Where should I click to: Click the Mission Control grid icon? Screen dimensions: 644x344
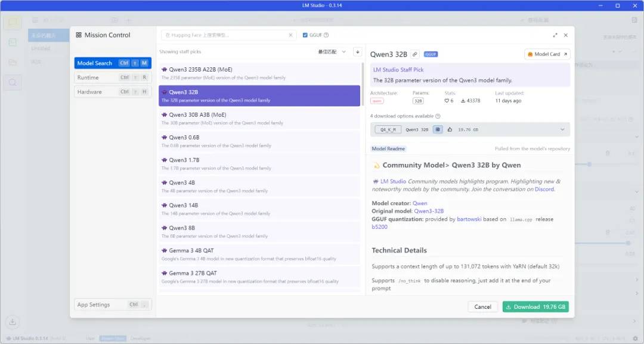tap(79, 35)
